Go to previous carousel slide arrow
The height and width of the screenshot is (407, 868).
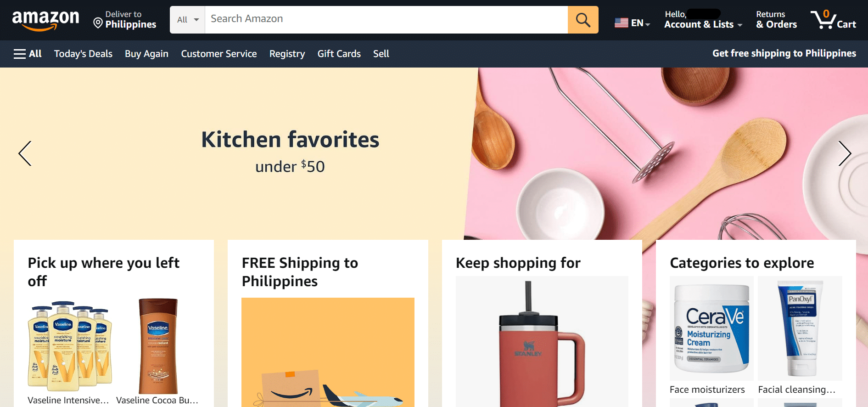click(25, 153)
